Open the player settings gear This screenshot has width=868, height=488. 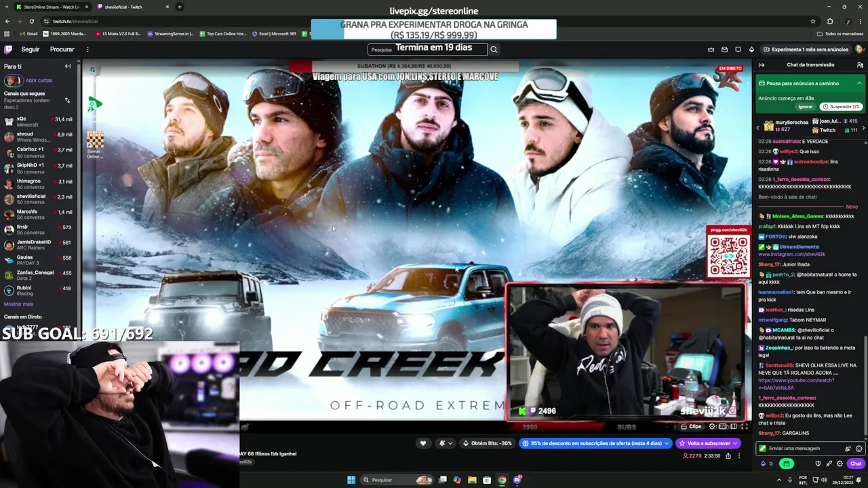[712, 426]
